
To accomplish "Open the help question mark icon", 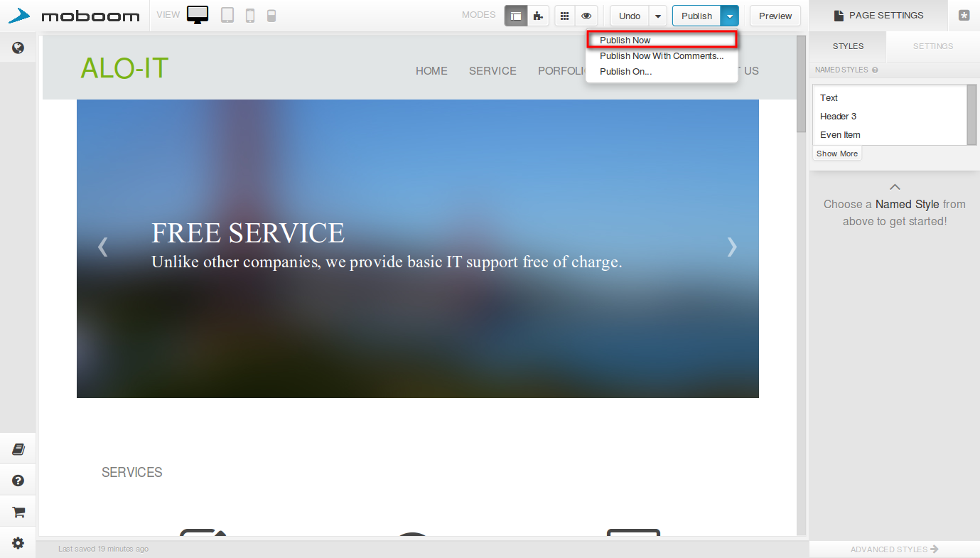I will coord(18,481).
